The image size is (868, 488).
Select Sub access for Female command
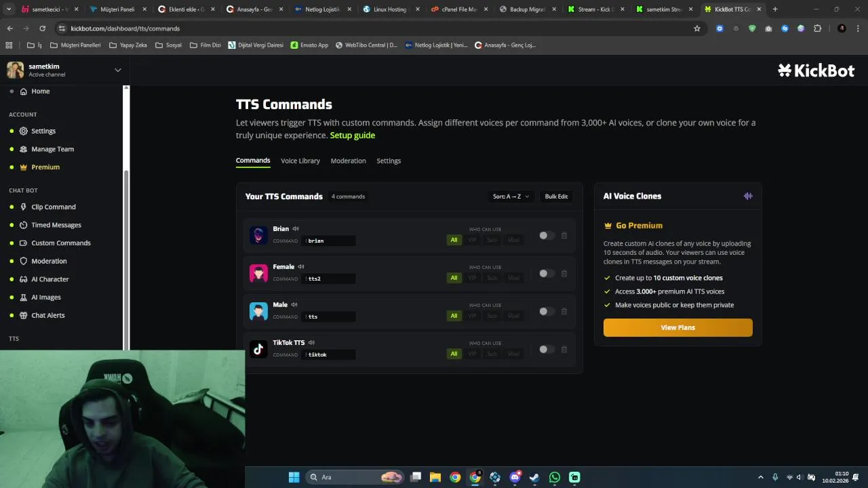pyautogui.click(x=492, y=278)
